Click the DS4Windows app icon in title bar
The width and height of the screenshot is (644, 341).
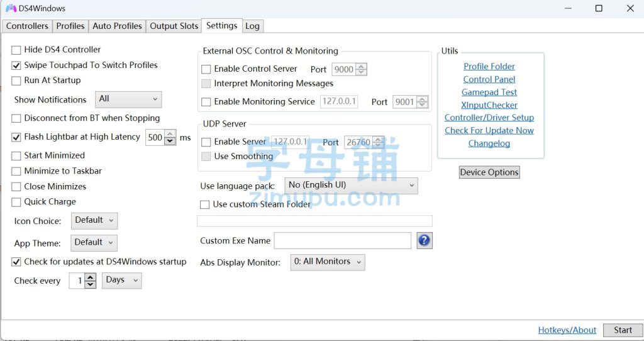pyautogui.click(x=11, y=9)
